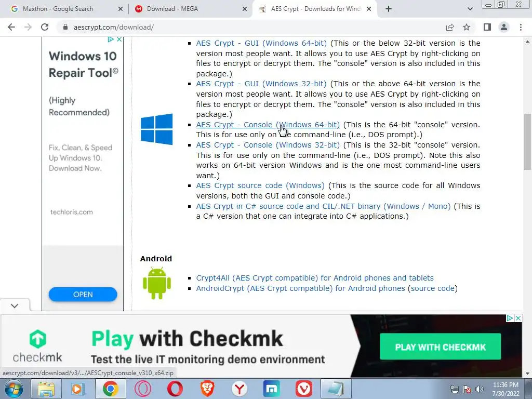Viewport: 532px width, 399px height.
Task: Open Crypt4All for Android link
Action: click(315, 278)
